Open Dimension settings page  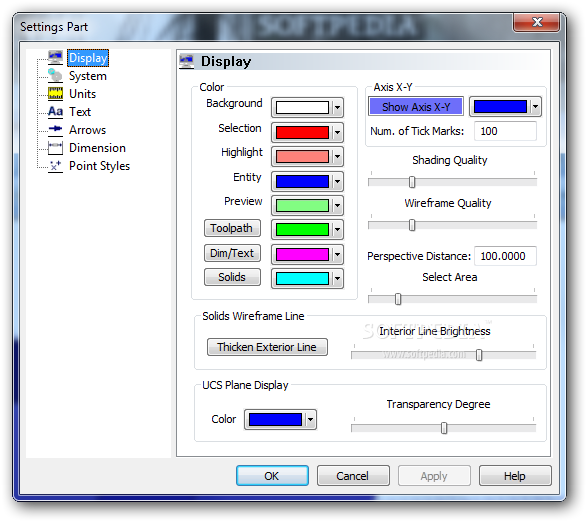click(97, 148)
